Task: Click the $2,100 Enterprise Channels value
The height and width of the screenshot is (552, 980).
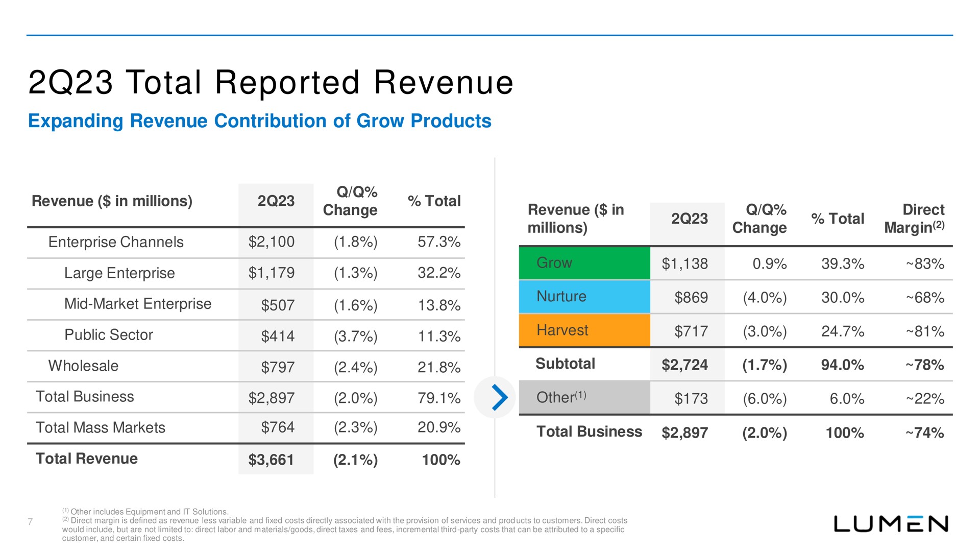Action: [272, 242]
